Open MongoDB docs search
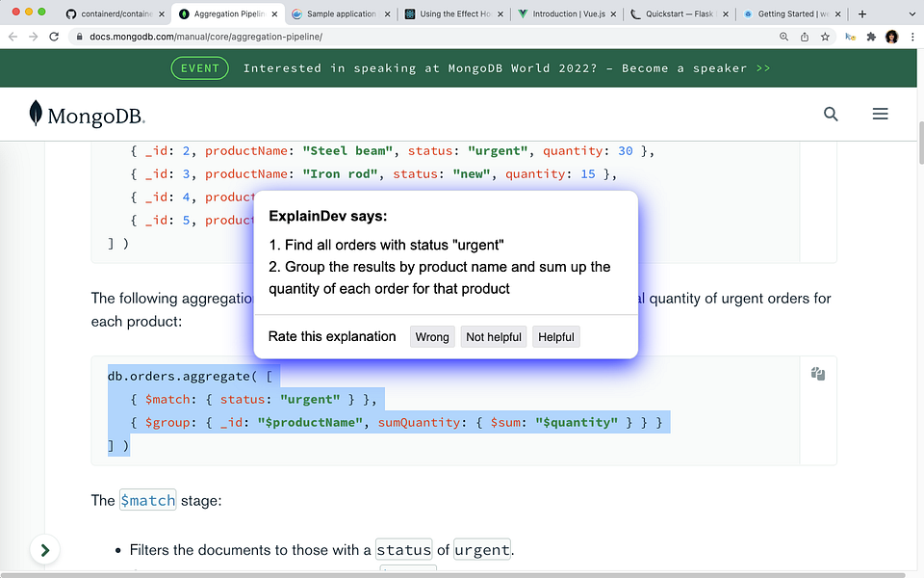This screenshot has height=578, width=924. pos(831,114)
